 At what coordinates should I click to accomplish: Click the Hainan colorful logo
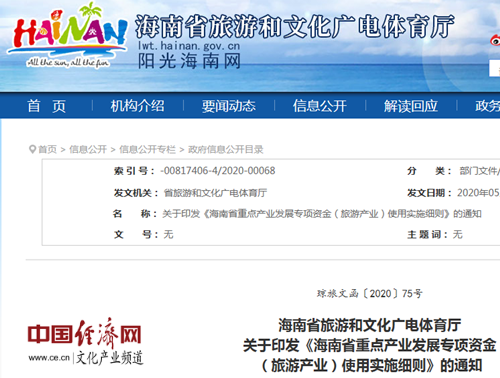click(x=68, y=35)
